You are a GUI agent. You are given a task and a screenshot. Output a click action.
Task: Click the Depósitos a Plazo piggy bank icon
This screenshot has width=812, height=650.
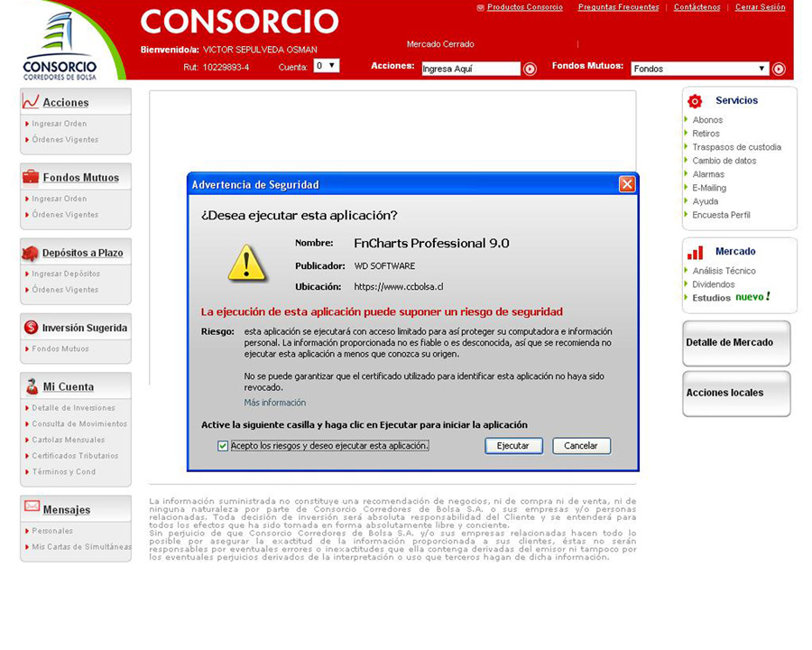click(31, 253)
